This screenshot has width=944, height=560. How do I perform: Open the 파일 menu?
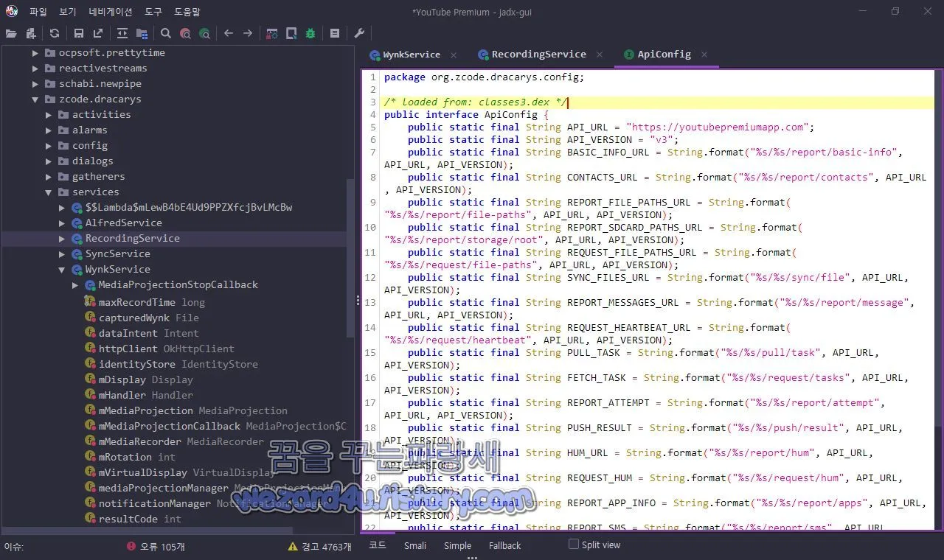click(x=38, y=12)
